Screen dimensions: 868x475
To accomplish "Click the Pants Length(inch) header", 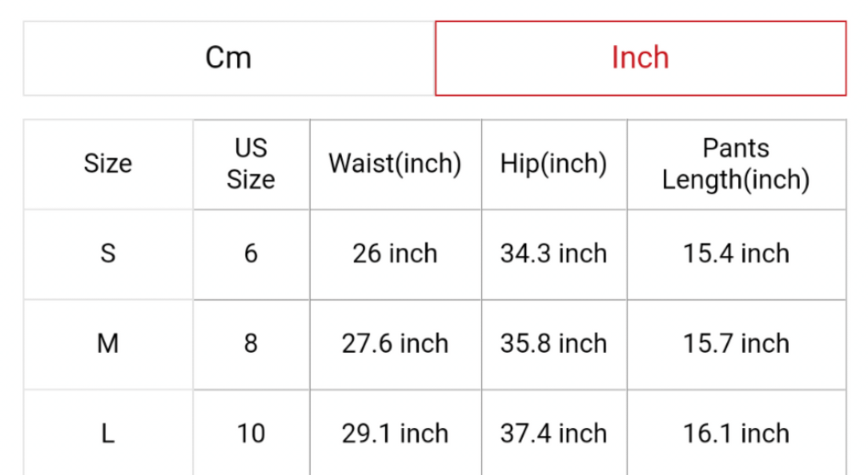I will [736, 164].
